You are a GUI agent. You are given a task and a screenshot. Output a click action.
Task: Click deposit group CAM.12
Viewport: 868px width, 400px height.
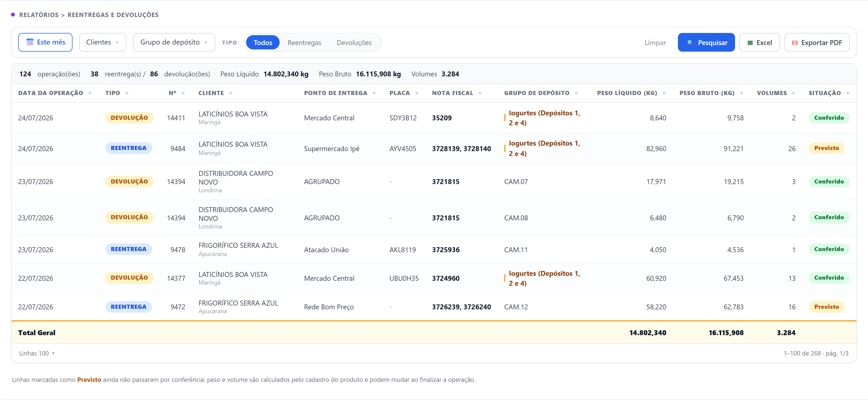[516, 307]
